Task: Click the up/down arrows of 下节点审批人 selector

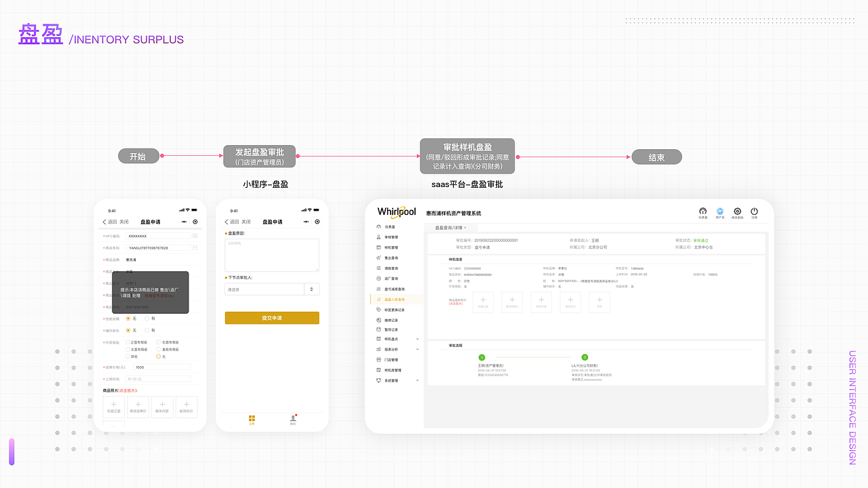Action: (x=312, y=289)
